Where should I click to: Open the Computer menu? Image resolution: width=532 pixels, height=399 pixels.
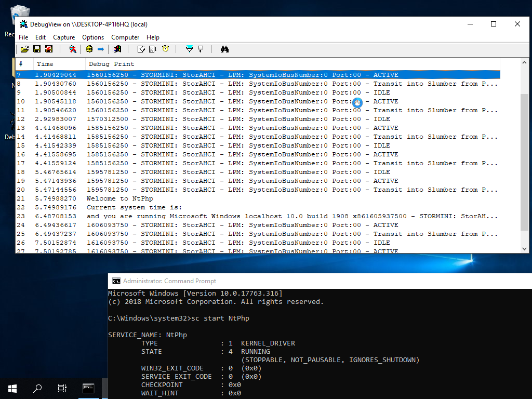pyautogui.click(x=125, y=37)
